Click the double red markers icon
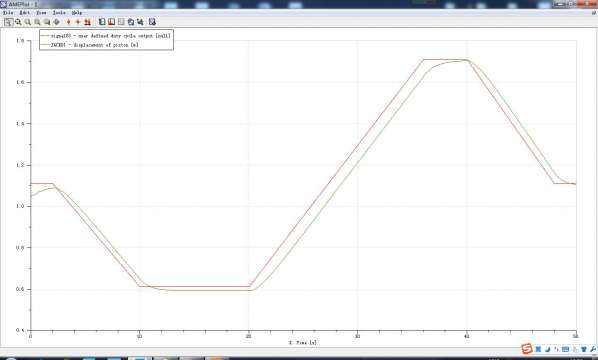 coord(87,22)
